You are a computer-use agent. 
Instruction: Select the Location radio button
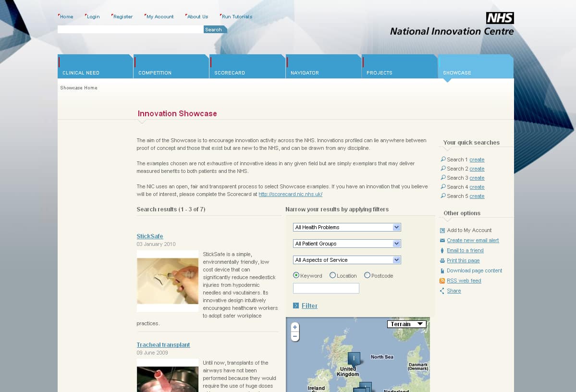(332, 275)
